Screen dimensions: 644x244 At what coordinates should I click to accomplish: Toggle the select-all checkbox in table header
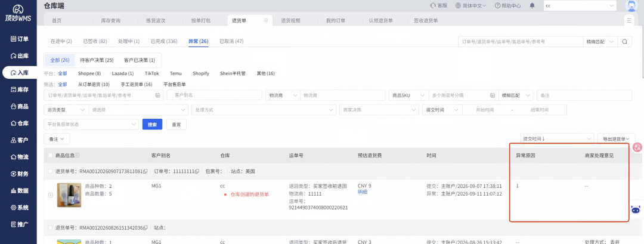(x=51, y=155)
